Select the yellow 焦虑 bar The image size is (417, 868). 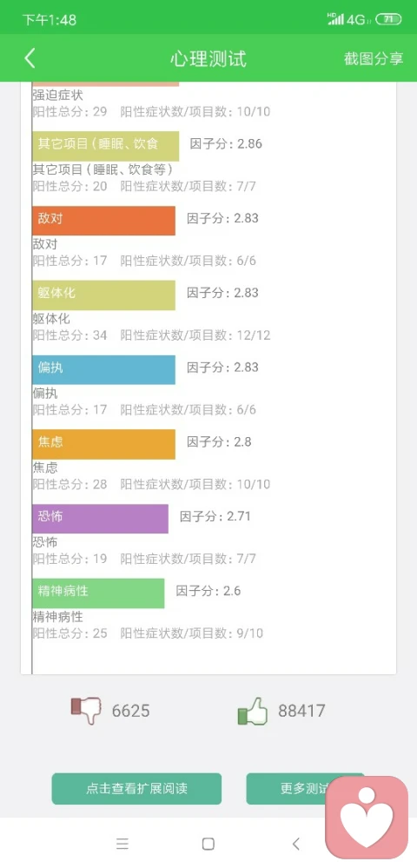point(103,444)
